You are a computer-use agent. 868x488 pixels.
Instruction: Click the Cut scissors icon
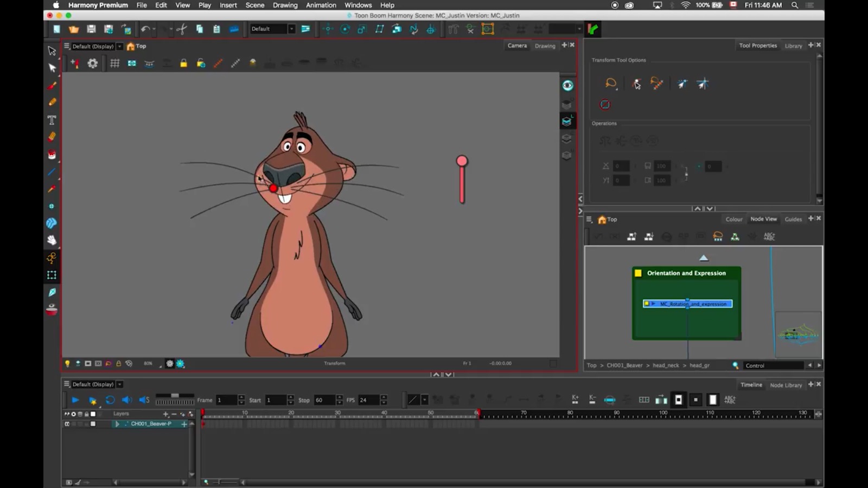[x=182, y=29]
